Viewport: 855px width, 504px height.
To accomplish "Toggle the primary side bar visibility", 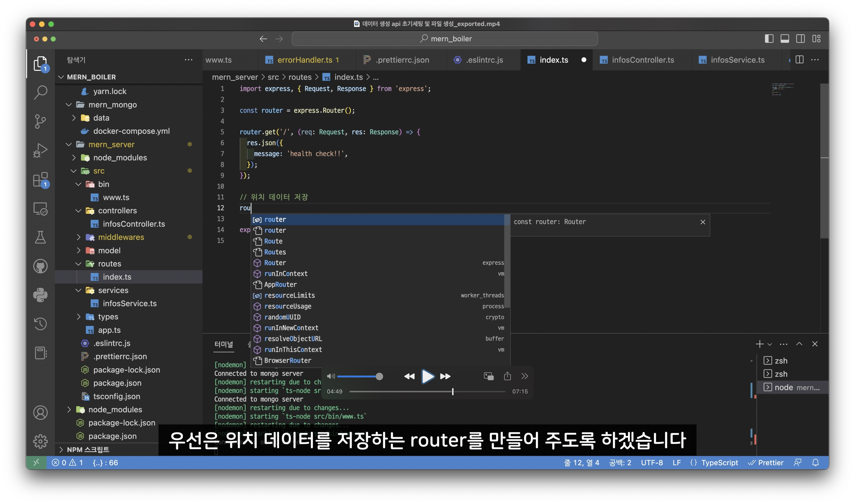I will 769,39.
